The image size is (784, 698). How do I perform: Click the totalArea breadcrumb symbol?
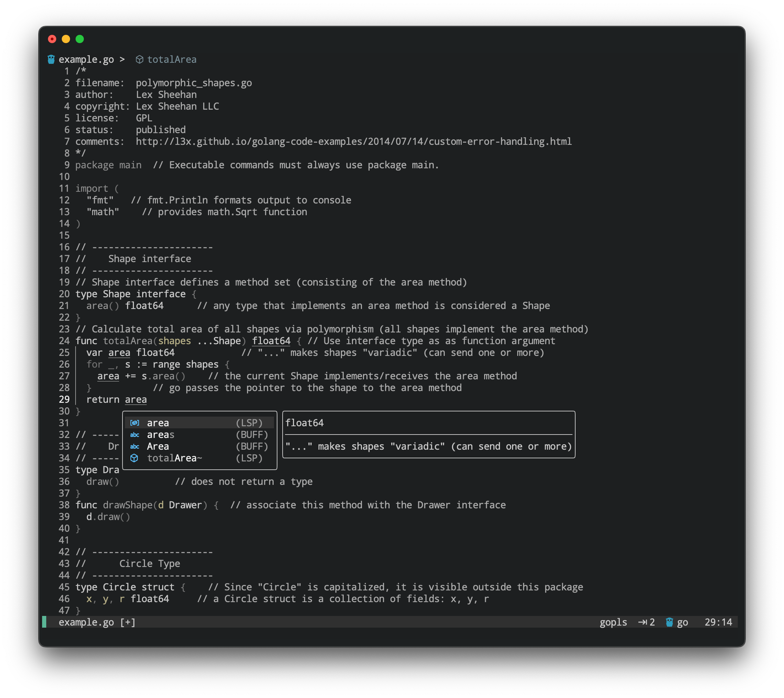[171, 59]
